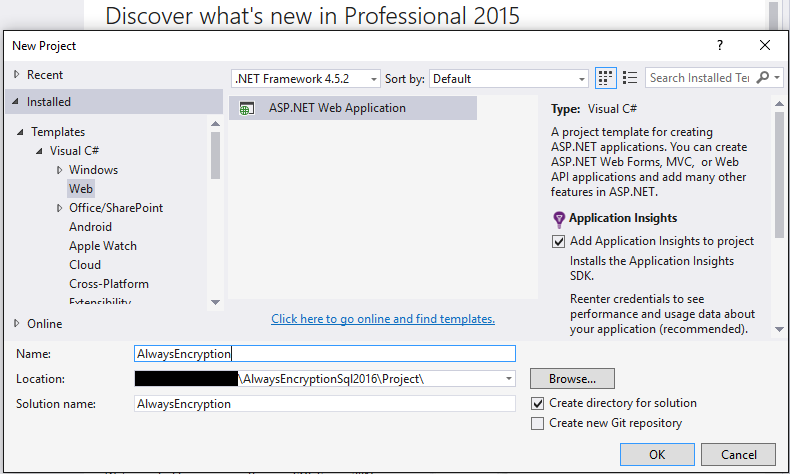Click the template tree scroll up arrow

pos(215,123)
